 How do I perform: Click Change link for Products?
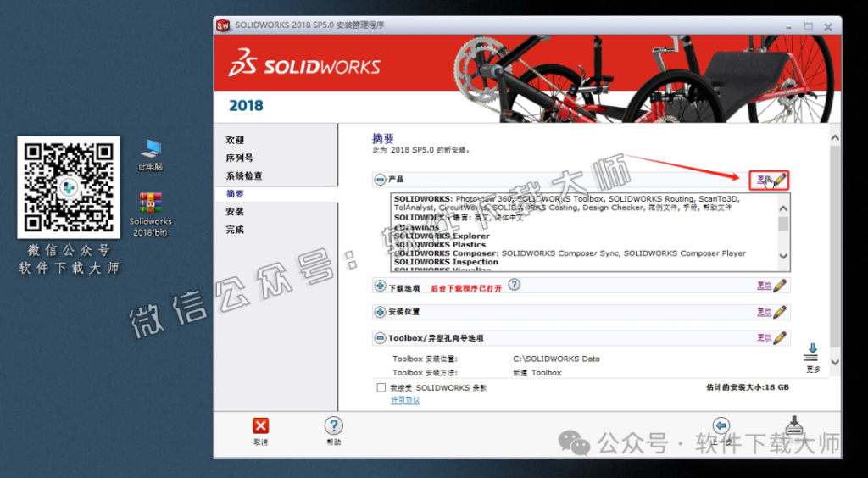(x=764, y=180)
